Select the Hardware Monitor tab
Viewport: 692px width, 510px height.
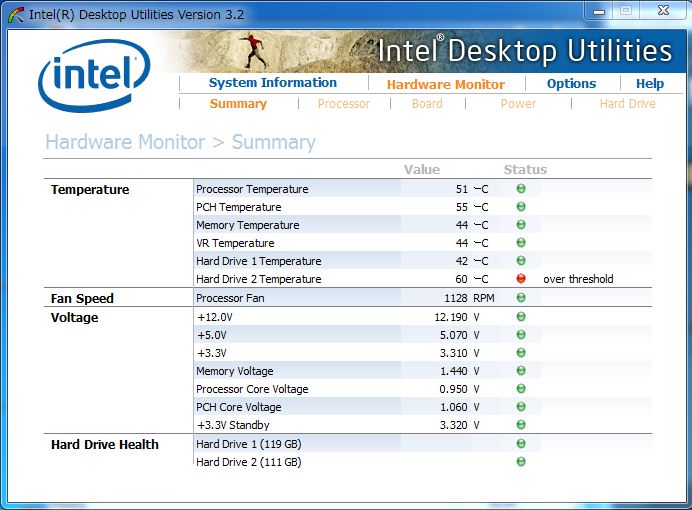pos(446,84)
